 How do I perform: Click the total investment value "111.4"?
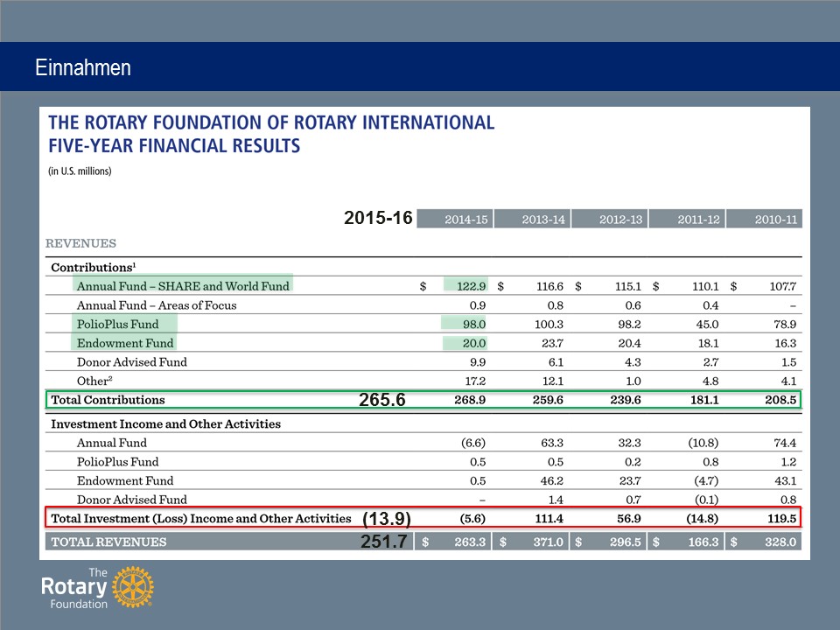[549, 518]
